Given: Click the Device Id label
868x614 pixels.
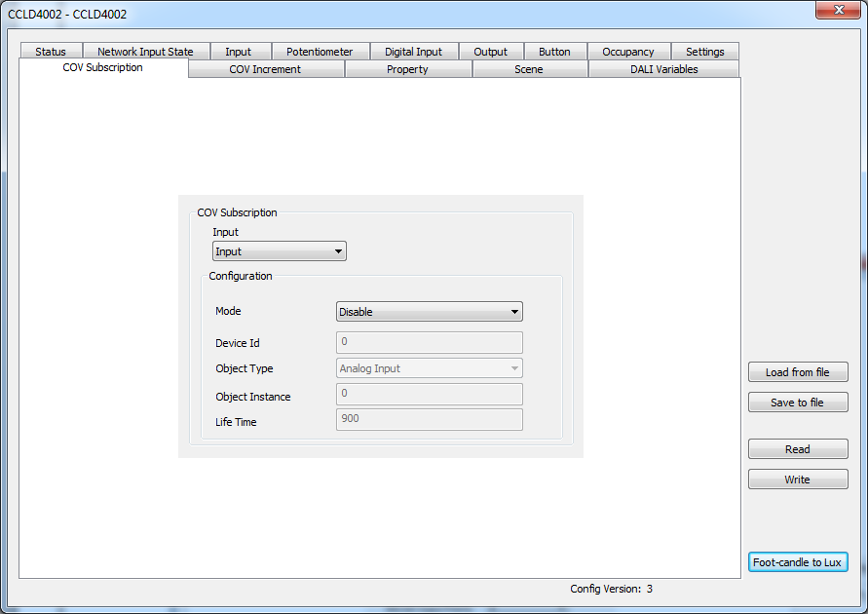Looking at the screenshot, I should point(238,343).
